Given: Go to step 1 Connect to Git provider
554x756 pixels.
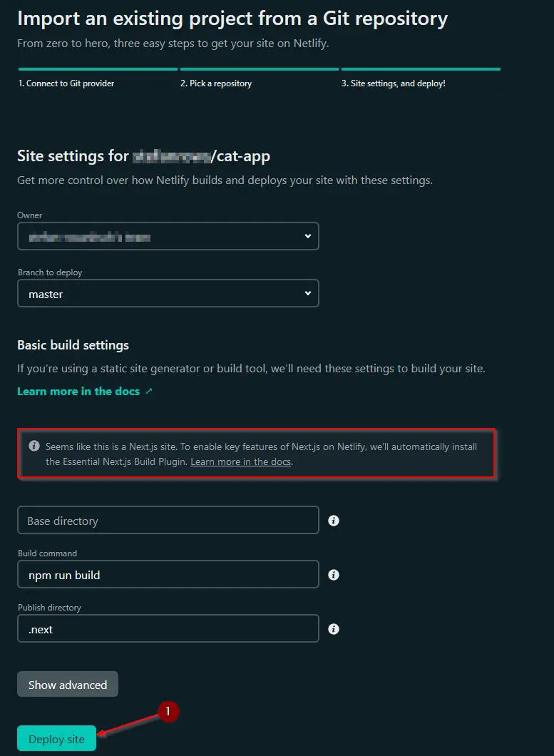Looking at the screenshot, I should pos(66,83).
